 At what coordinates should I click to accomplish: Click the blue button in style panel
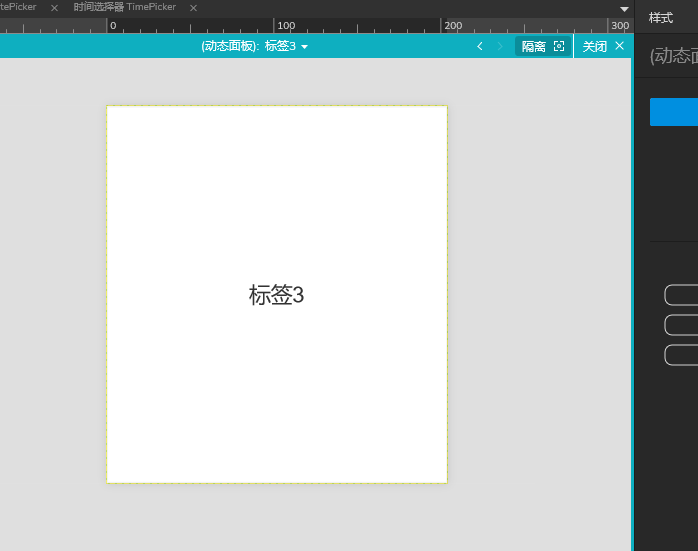tap(674, 112)
